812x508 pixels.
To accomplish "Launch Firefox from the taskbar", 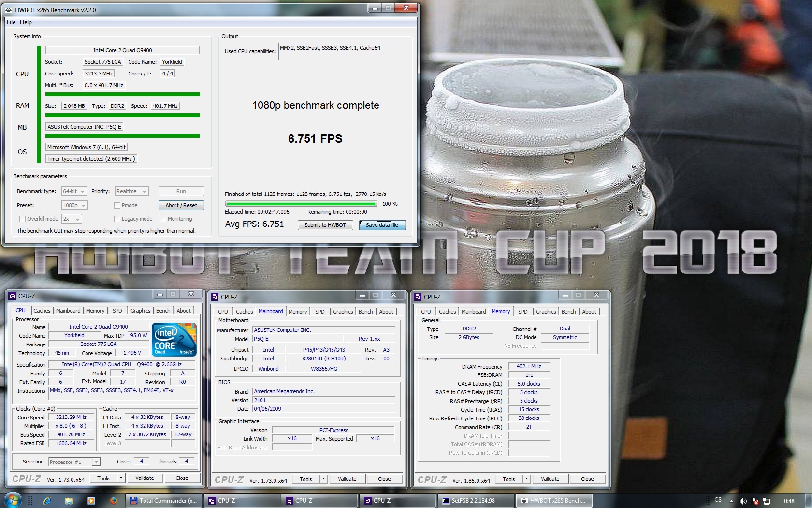I will [114, 501].
